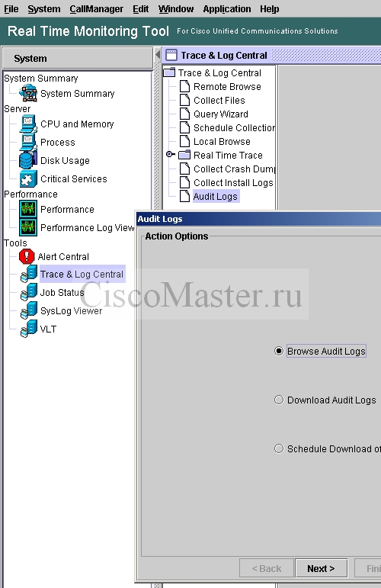Open the File menu
This screenshot has width=381, height=588.
(x=11, y=8)
